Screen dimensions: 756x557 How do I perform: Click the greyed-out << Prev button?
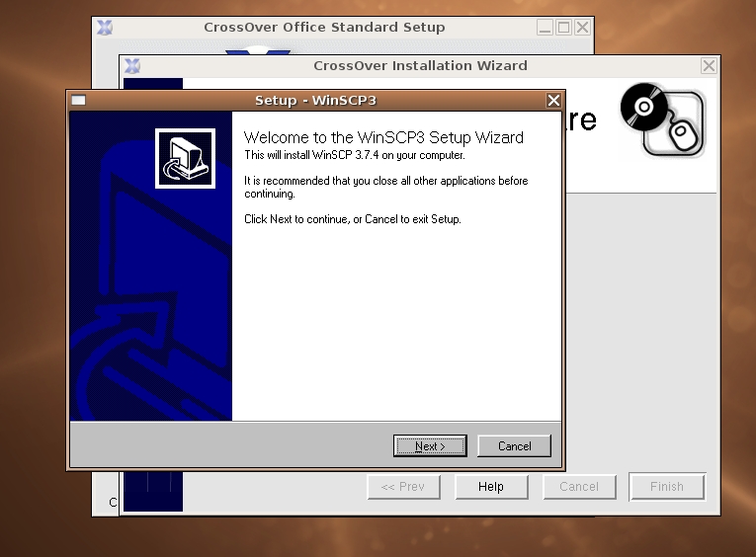click(x=403, y=487)
